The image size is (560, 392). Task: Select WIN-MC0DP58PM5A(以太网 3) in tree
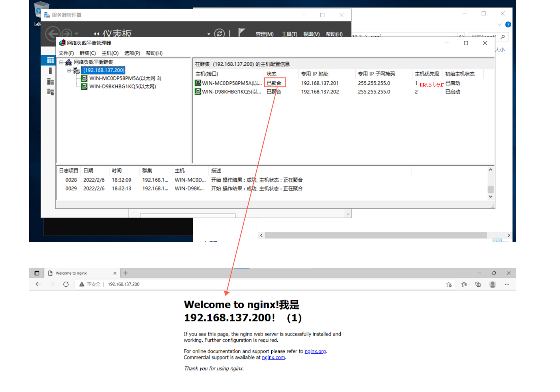coord(125,78)
